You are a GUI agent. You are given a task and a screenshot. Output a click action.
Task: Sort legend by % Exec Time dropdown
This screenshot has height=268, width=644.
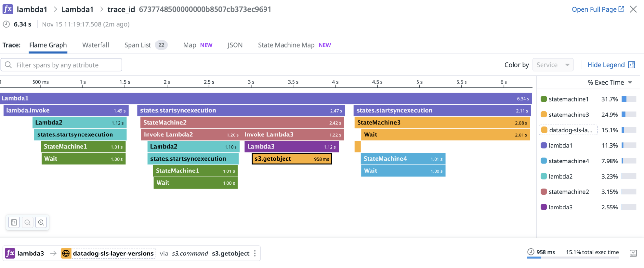click(610, 83)
